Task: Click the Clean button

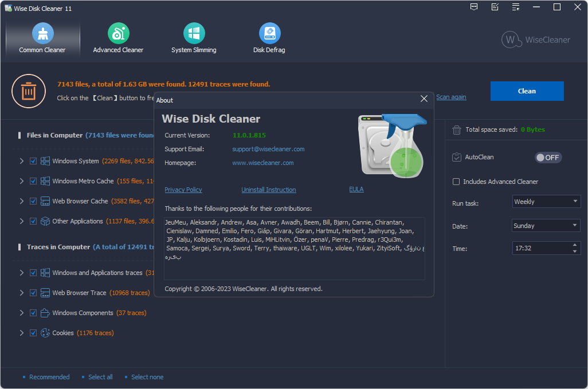Action: [527, 91]
